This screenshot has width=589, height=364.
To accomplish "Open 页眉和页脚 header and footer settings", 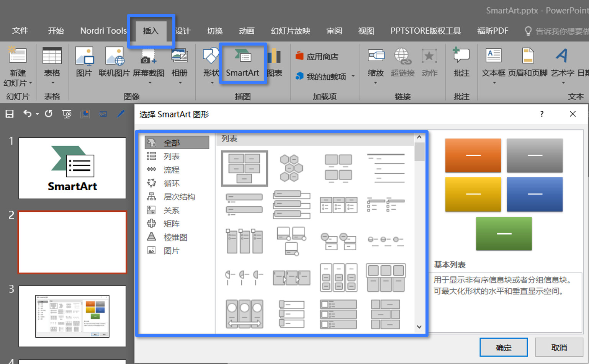I will coord(528,63).
